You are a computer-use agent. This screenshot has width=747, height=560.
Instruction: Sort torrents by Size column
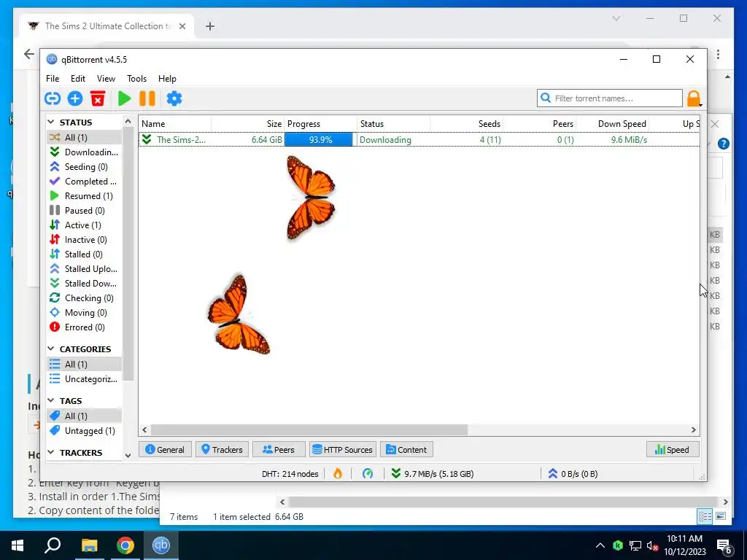(248, 124)
